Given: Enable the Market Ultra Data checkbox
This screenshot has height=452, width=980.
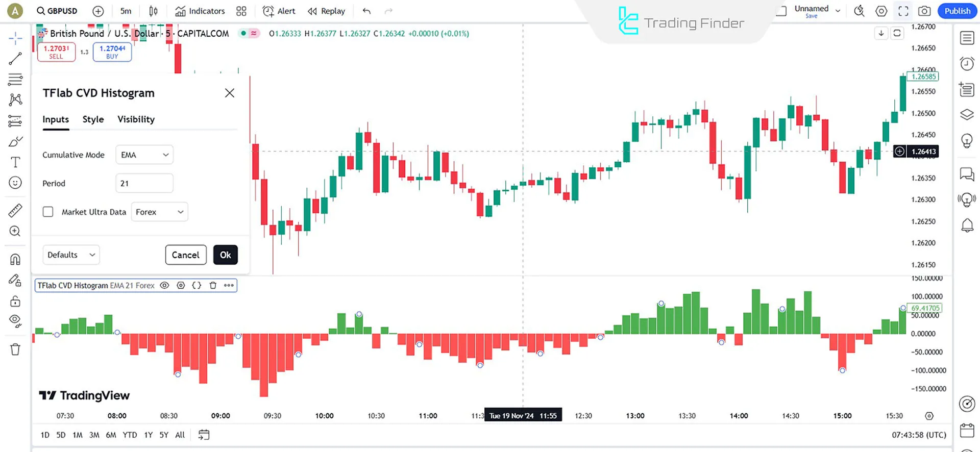Looking at the screenshot, I should (48, 212).
